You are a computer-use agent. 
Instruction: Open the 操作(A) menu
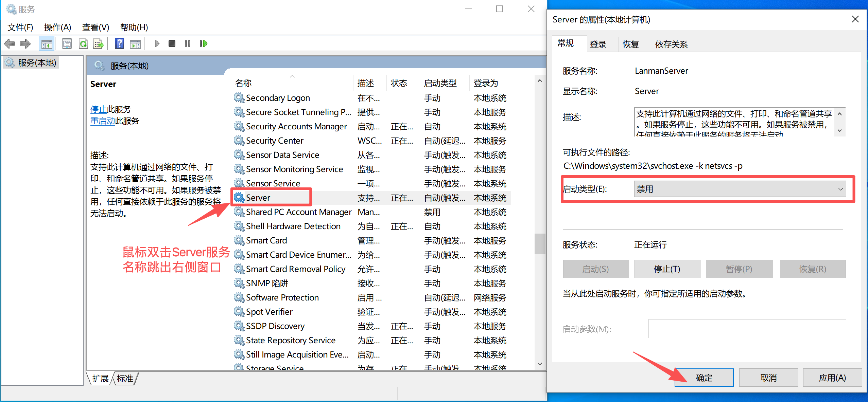point(57,27)
